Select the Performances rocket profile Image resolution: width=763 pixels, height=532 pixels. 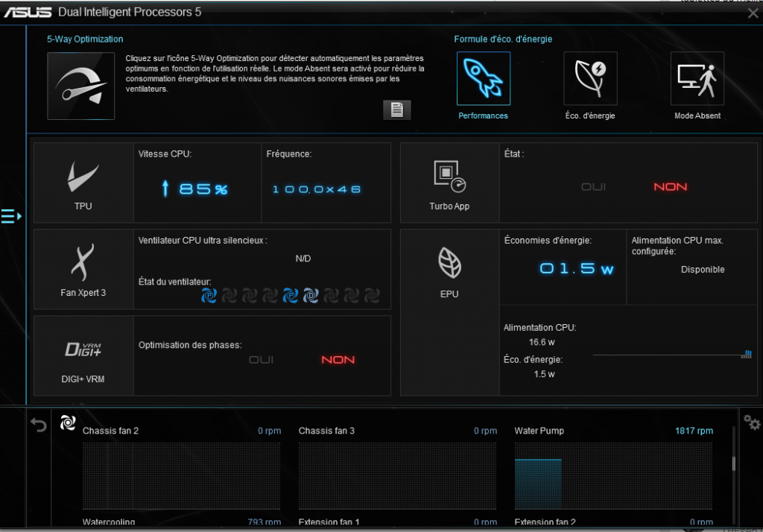point(483,78)
